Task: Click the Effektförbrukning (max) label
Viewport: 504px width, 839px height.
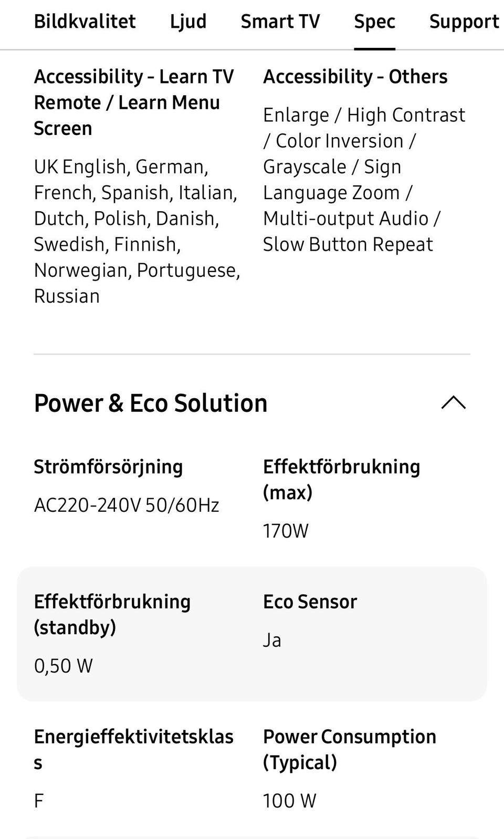Action: 341,479
